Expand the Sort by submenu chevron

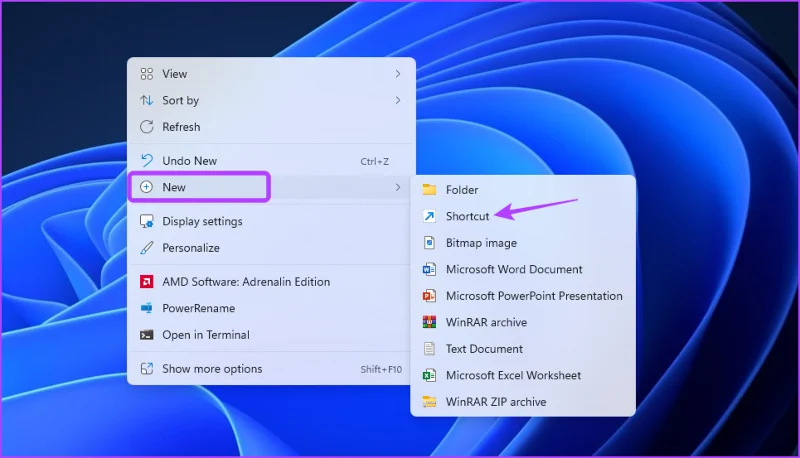[397, 100]
